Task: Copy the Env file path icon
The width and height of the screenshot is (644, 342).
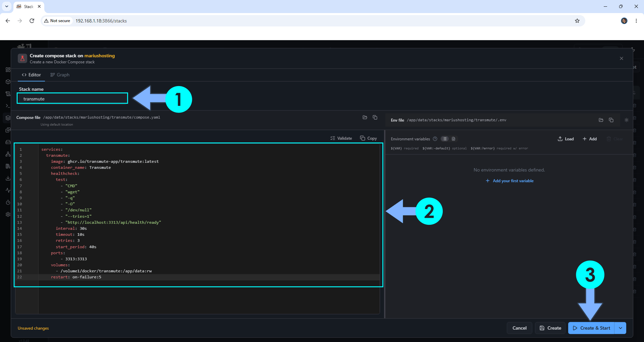Action: 611,120
